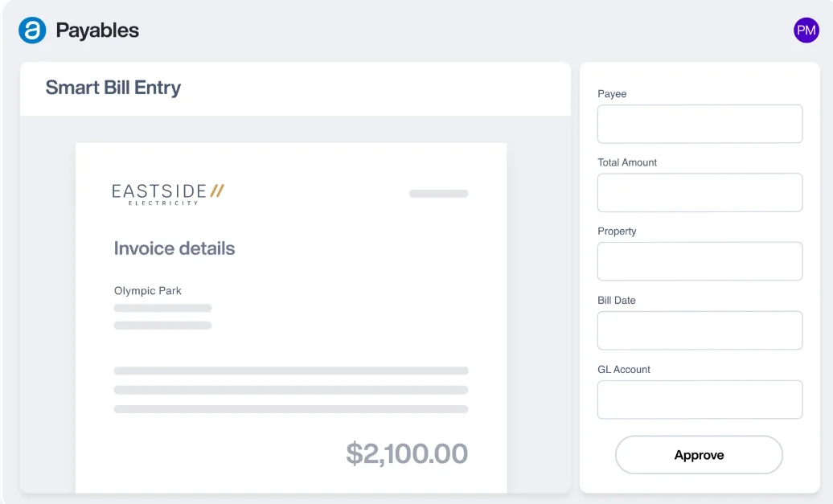Click the gray placeholder bar near invoice top right
The width and height of the screenshot is (833, 504).
tap(438, 194)
